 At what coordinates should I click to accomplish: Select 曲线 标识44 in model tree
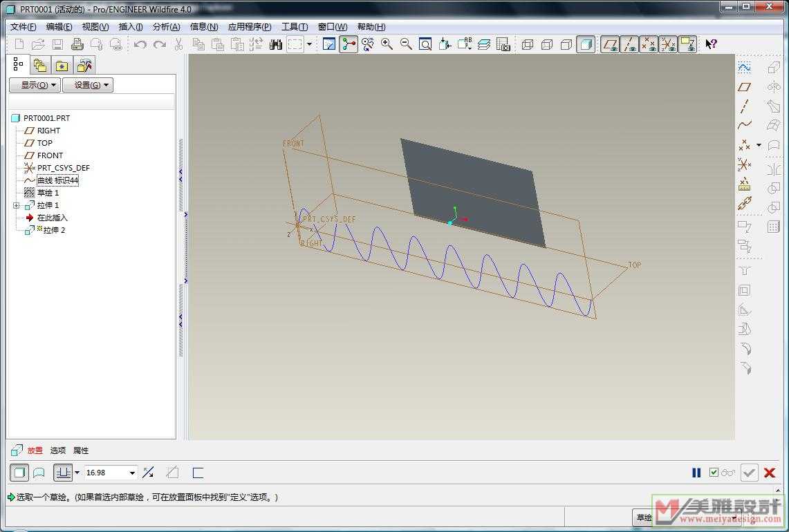pyautogui.click(x=57, y=180)
